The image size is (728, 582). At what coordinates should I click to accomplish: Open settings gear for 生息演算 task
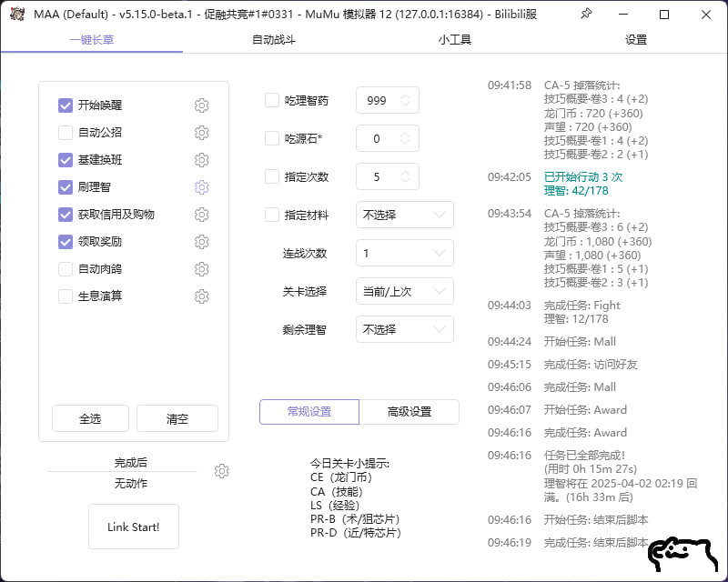[x=202, y=296]
